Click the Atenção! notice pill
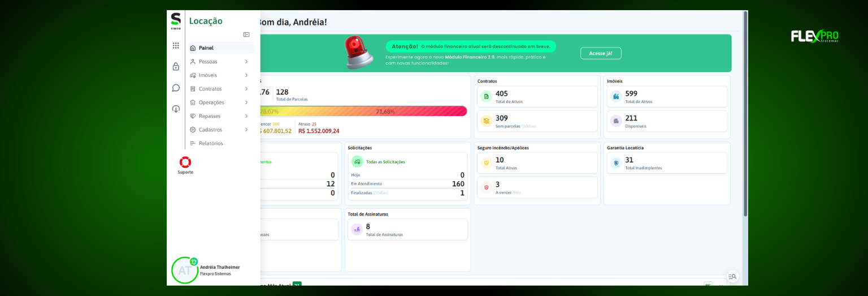868x296 pixels. [x=471, y=46]
